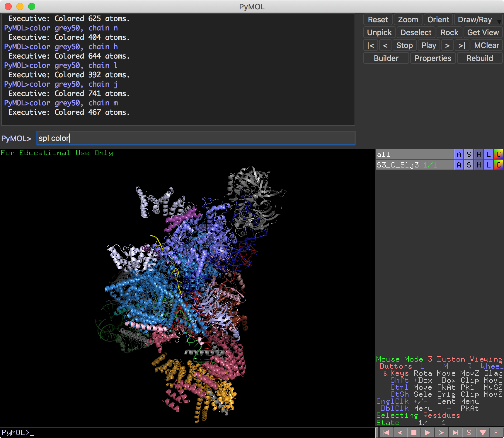Screen dimensions: 504x438
Task: Expand the down-triangle menu in bottom bar
Action: pos(483,432)
